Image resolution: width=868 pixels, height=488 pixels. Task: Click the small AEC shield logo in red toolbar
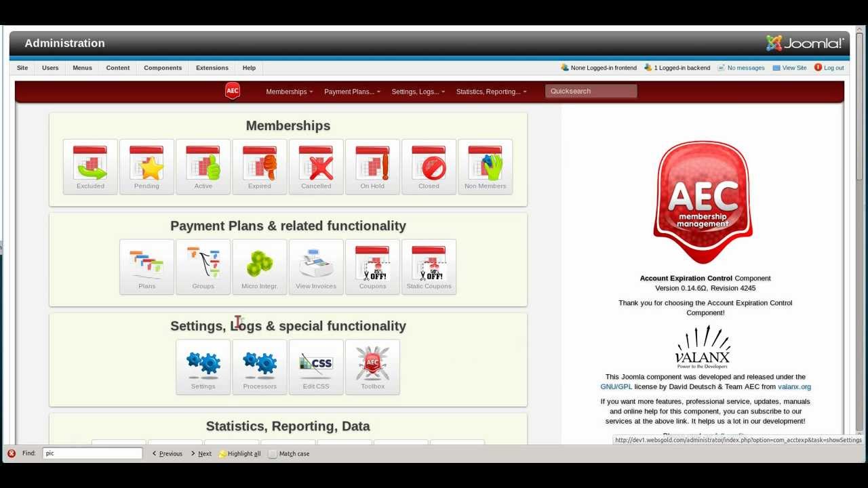233,91
